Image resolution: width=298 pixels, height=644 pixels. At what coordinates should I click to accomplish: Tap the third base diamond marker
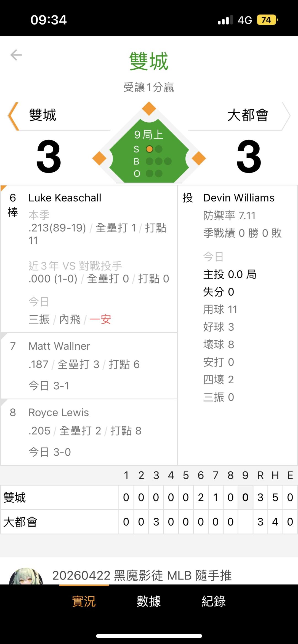(99, 158)
